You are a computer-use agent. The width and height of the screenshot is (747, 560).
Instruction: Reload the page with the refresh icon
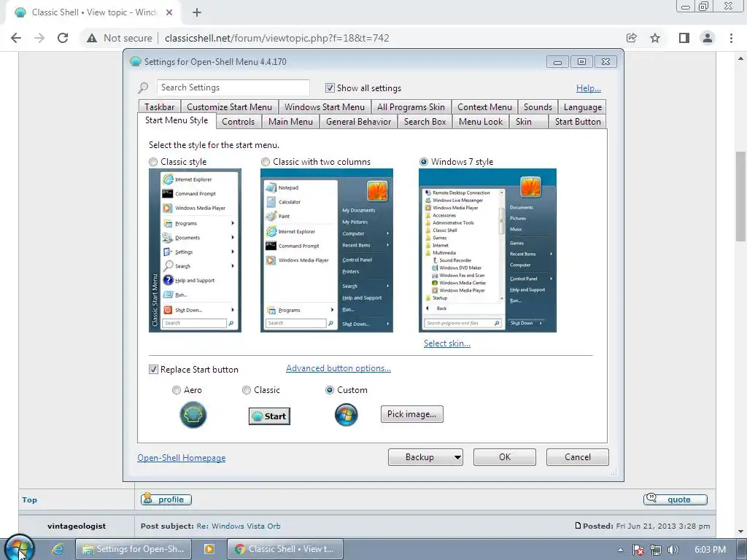point(63,38)
